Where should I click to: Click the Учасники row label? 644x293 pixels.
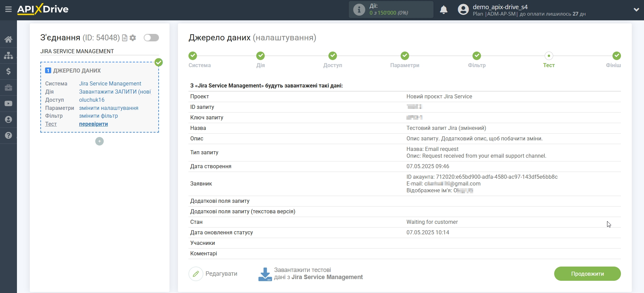(203, 243)
